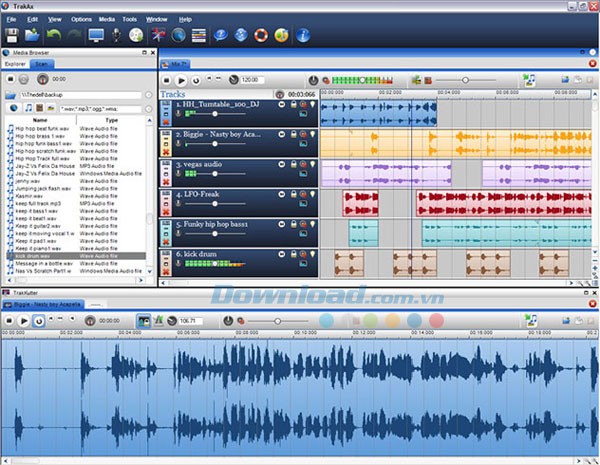This screenshot has width=600, height=465.
Task: Click the lifebuoy help icon in toolbar
Action: [262, 36]
